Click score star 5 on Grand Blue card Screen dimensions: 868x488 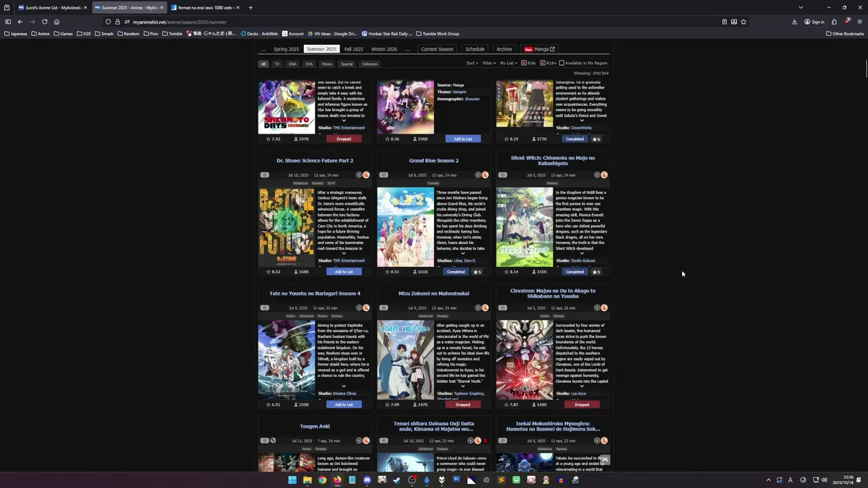(477, 272)
